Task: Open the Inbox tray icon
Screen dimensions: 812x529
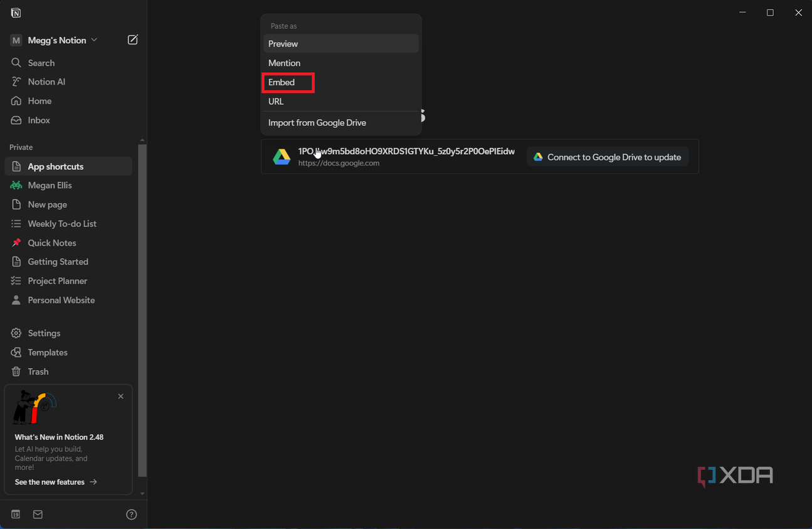Action: point(16,120)
